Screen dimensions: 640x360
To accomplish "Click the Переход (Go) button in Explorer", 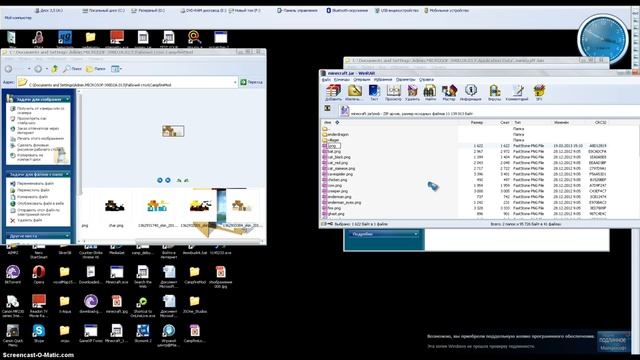I will point(252,82).
